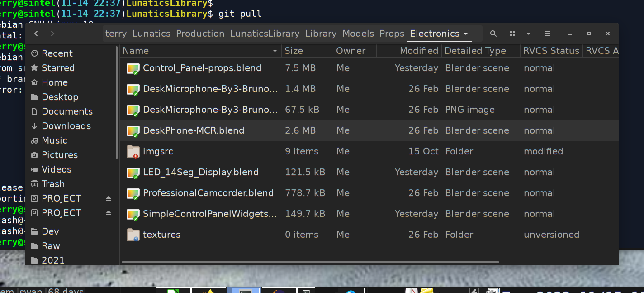Eject the upper PROJECT drive in the sidebar
Image resolution: width=644 pixels, height=293 pixels.
pyautogui.click(x=109, y=198)
